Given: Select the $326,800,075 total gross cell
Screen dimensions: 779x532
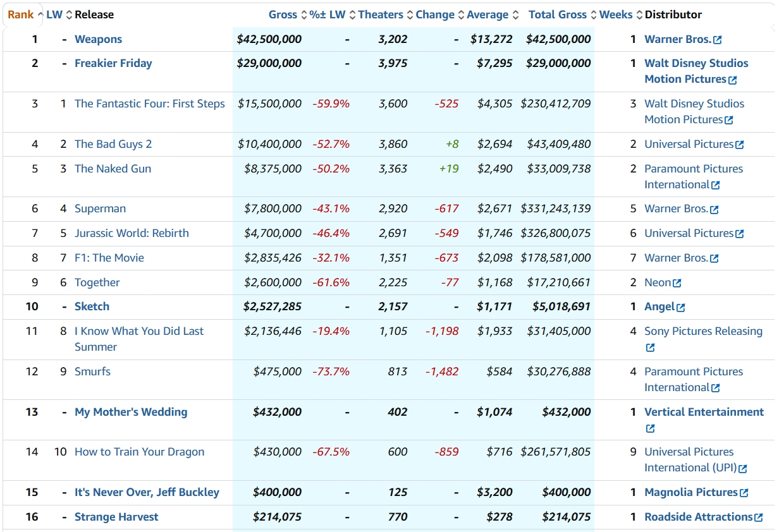Looking at the screenshot, I should (556, 233).
